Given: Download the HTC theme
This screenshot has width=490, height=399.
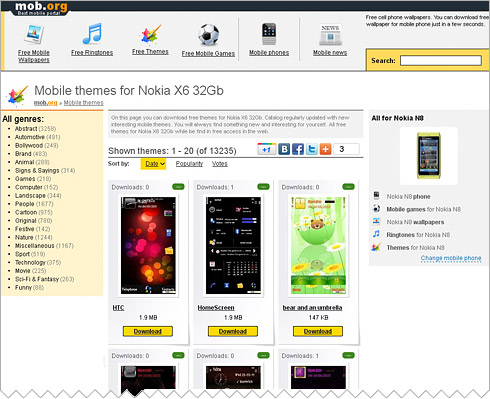Looking at the screenshot, I should pos(148,331).
